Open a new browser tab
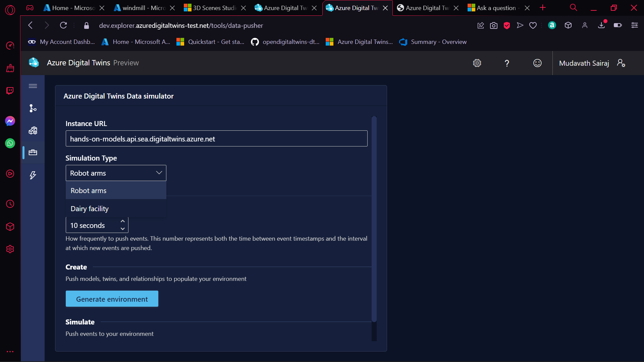The image size is (644, 362). [543, 7]
